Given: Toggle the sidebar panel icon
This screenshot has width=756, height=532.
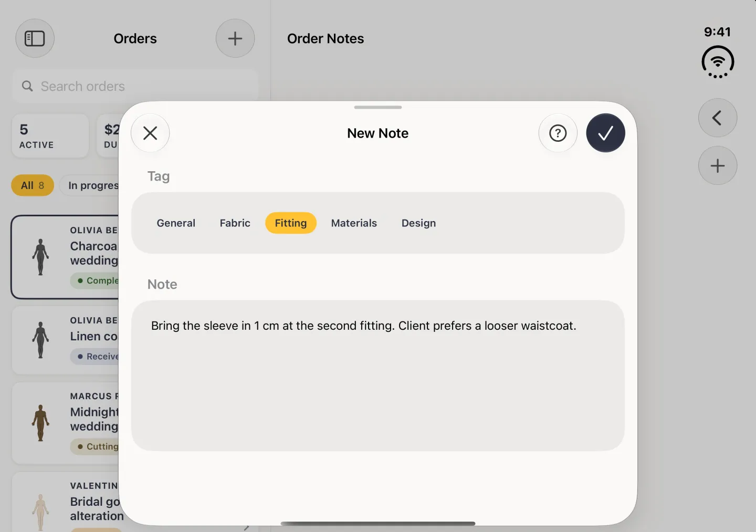Looking at the screenshot, I should pos(35,38).
